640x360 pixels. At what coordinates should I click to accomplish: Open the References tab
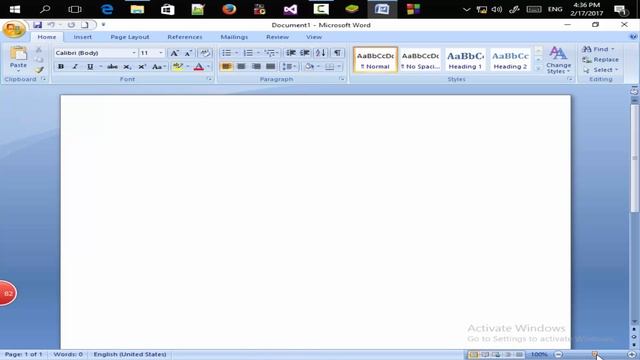click(x=184, y=37)
